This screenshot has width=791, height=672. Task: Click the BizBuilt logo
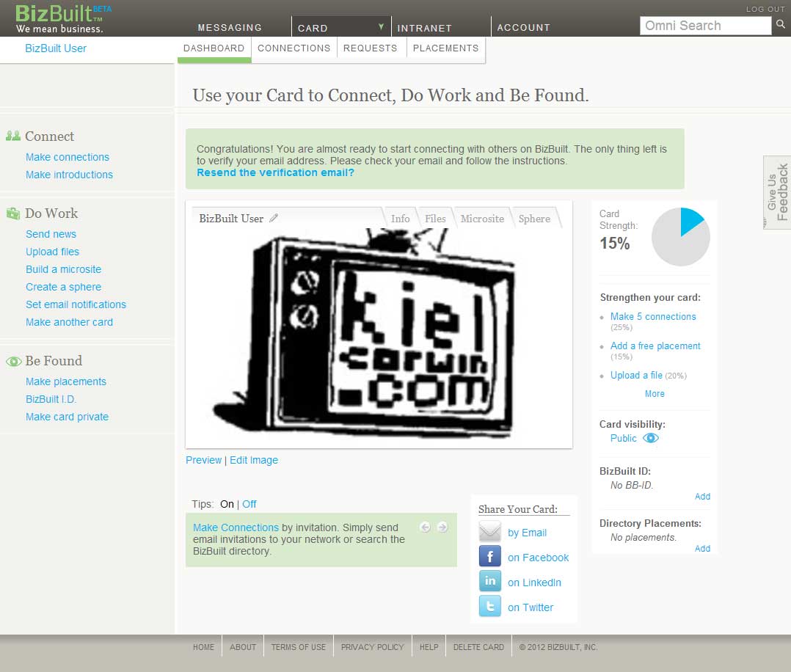tap(63, 18)
